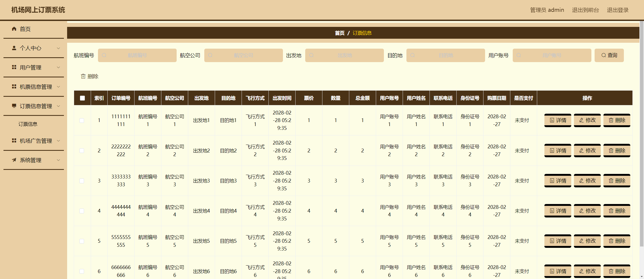Click the search icon in 航空公司 field
Screen dimensions: 644x279
(x=210, y=55)
